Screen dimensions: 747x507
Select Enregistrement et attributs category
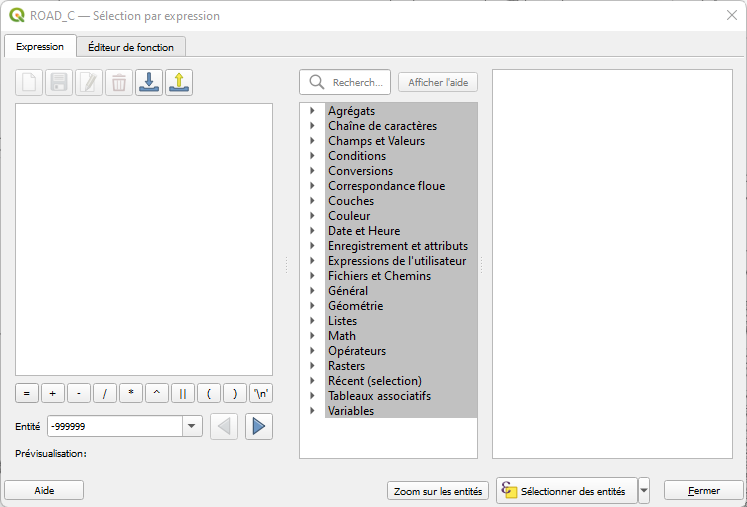[x=398, y=246]
